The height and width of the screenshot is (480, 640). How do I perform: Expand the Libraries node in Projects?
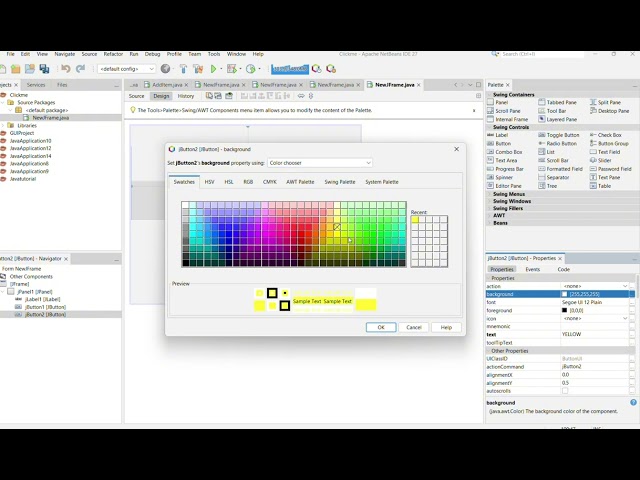coord(4,125)
